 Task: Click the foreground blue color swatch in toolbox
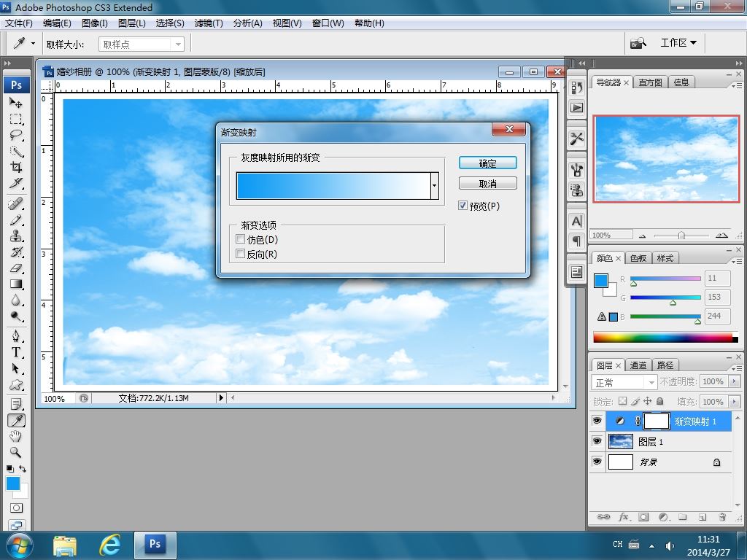[x=13, y=483]
